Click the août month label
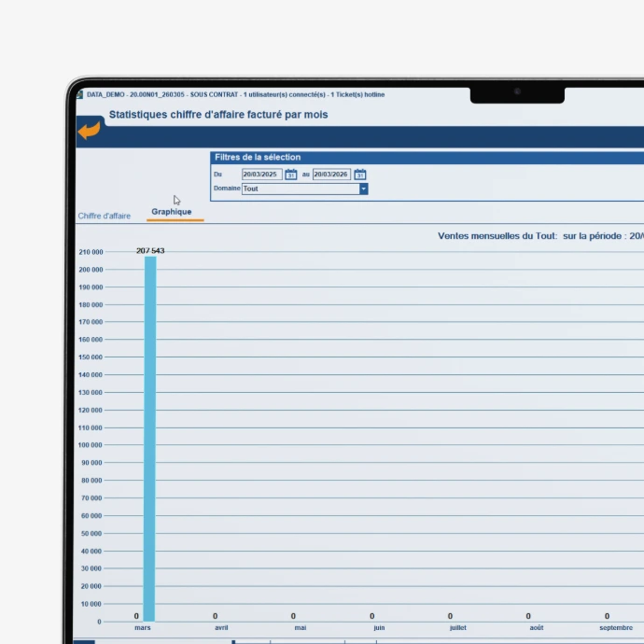This screenshot has width=644, height=644. (x=537, y=627)
